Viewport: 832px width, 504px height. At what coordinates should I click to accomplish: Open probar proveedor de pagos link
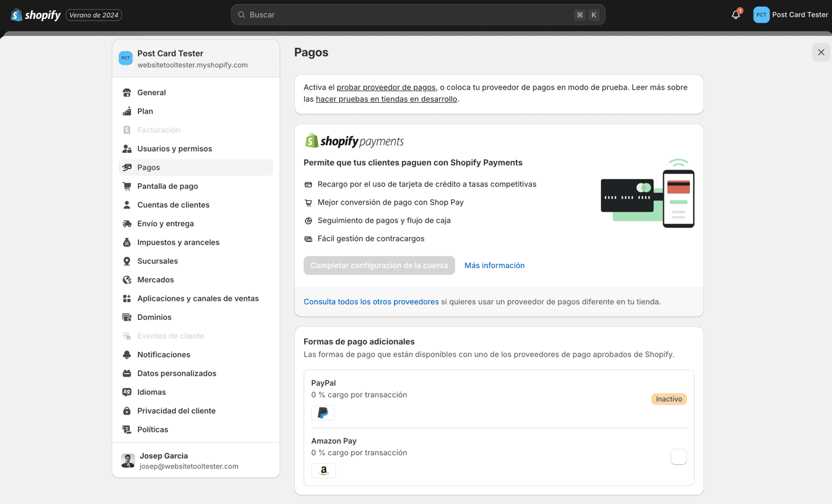click(386, 87)
